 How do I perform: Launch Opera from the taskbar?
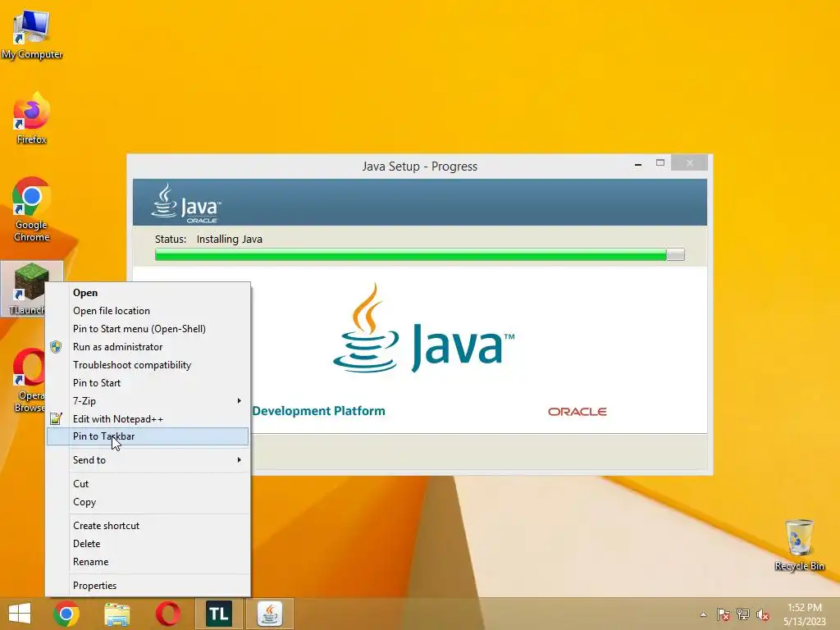pyautogui.click(x=167, y=614)
